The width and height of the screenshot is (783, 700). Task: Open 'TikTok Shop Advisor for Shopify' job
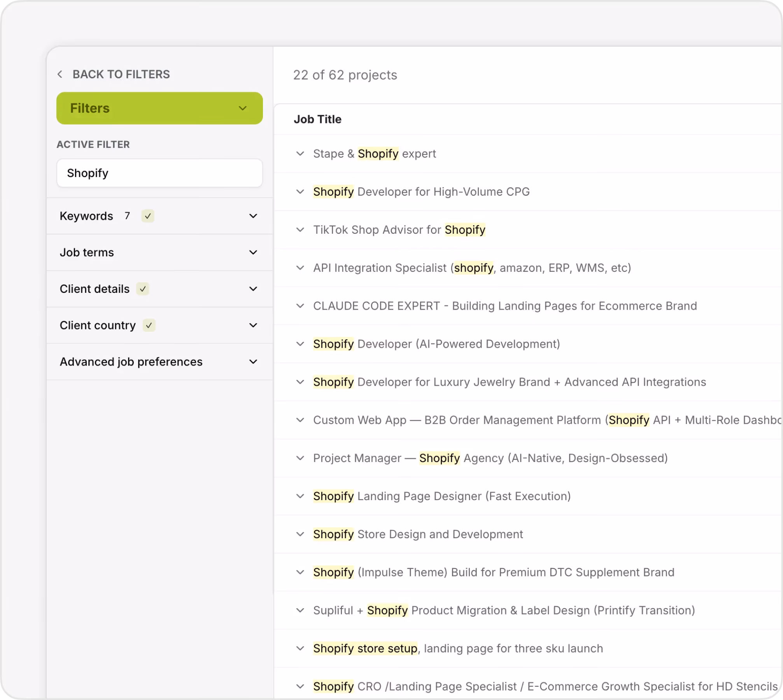click(399, 230)
